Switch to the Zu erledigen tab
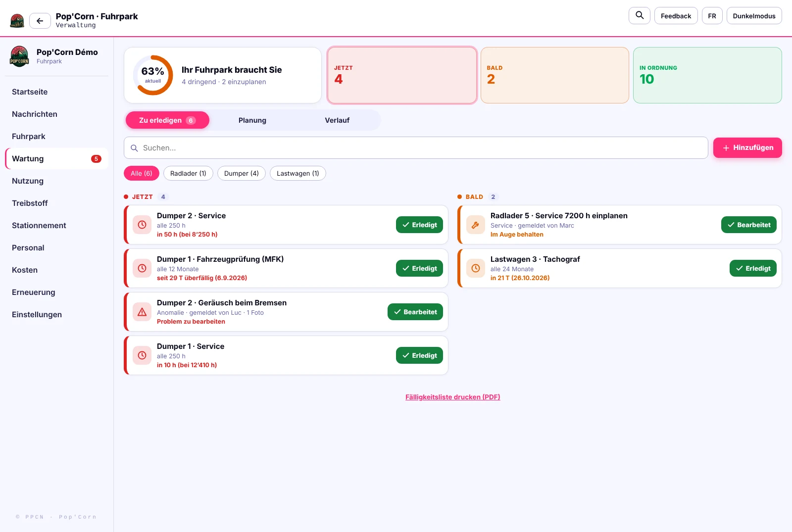Viewport: 792px width, 532px height. pyautogui.click(x=167, y=120)
